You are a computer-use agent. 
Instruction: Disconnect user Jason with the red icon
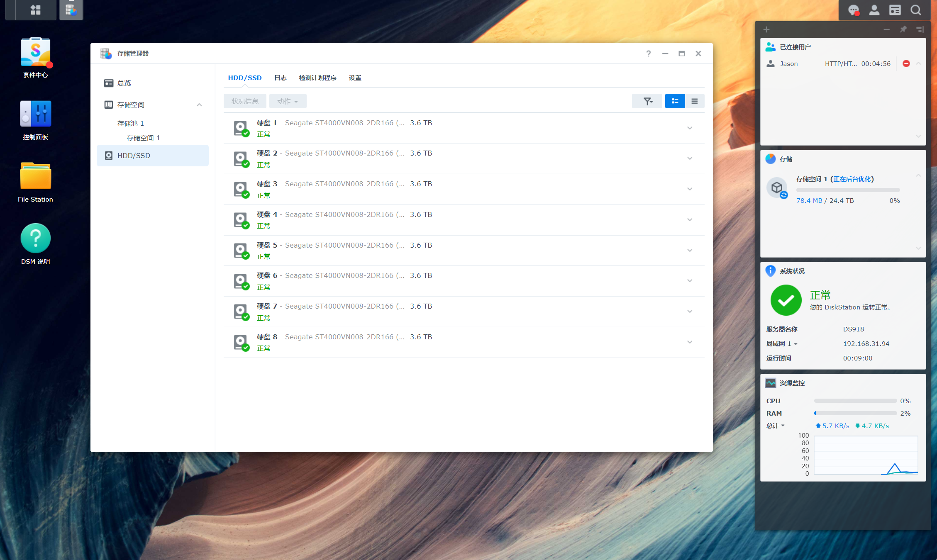click(906, 63)
